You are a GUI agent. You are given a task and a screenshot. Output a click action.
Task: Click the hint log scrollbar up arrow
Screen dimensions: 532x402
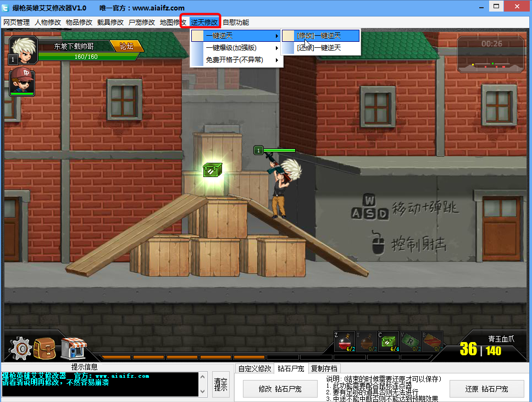[x=203, y=377]
